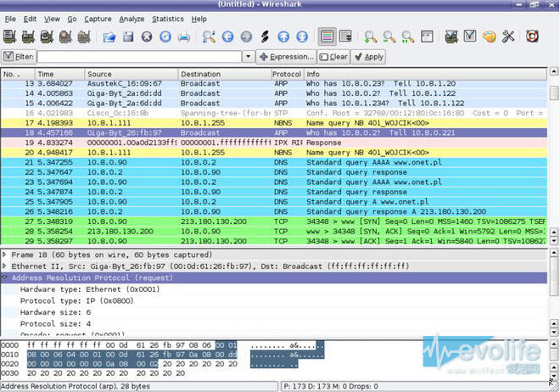This screenshot has width=560, height=392.
Task: Select packet 19 IPX RIP Response row
Action: click(x=274, y=143)
